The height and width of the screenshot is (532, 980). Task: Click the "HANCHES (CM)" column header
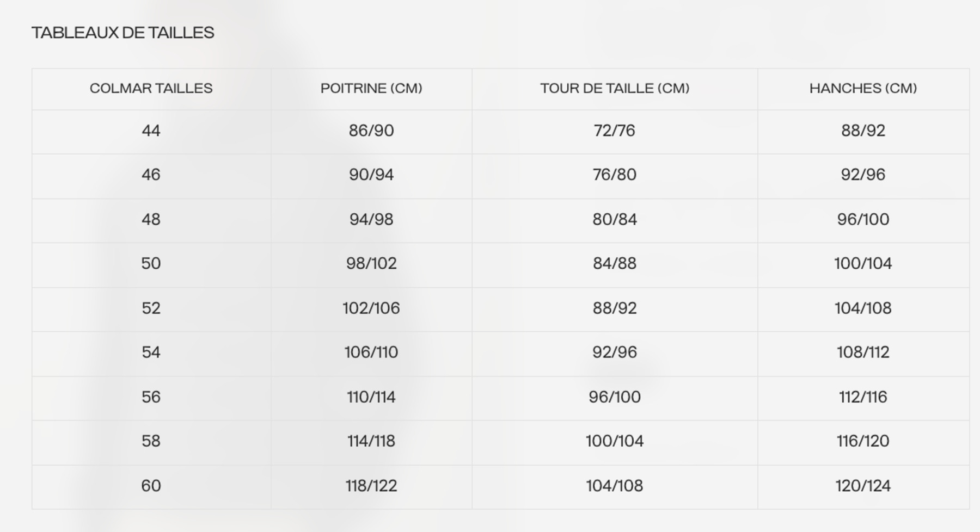(x=863, y=89)
